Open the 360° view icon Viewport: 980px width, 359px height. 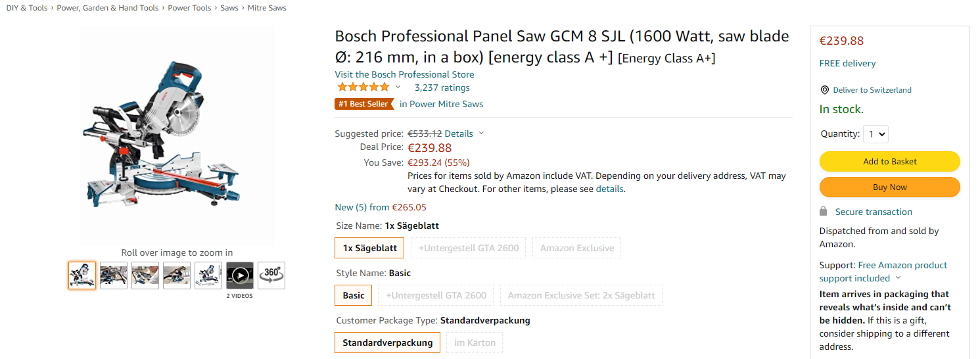(271, 275)
